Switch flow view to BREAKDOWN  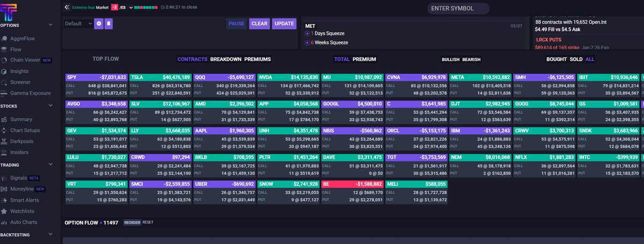[225, 59]
